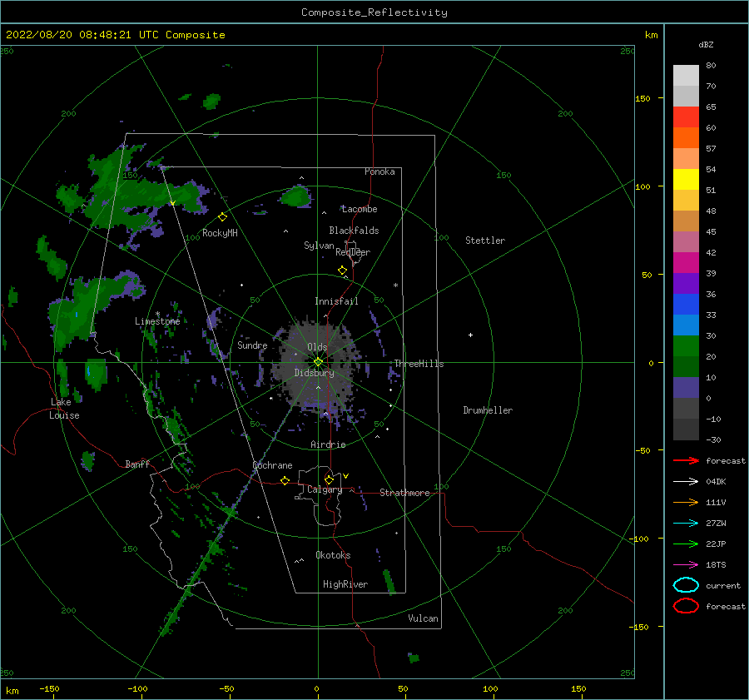Click the Ponoka town label

click(x=379, y=171)
